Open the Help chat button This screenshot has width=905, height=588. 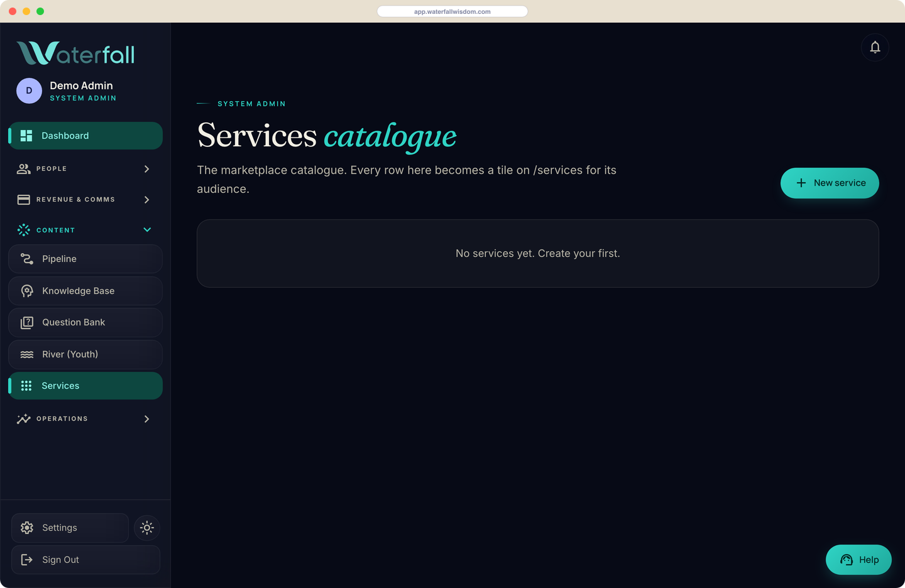coord(858,560)
